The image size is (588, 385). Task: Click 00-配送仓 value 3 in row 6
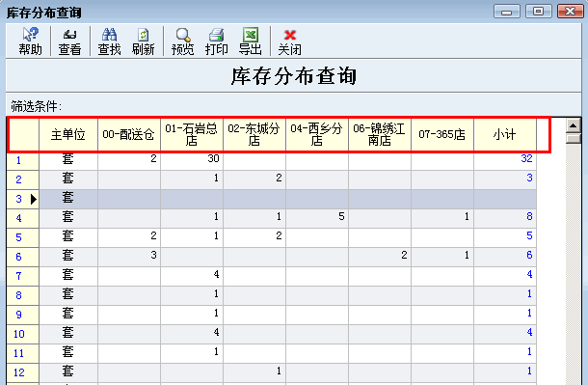(x=153, y=255)
